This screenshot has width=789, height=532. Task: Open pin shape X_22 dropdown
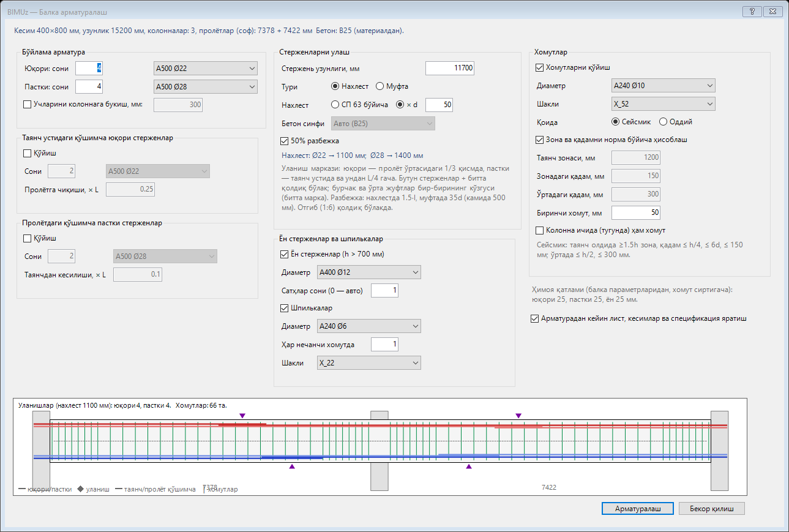coord(369,363)
